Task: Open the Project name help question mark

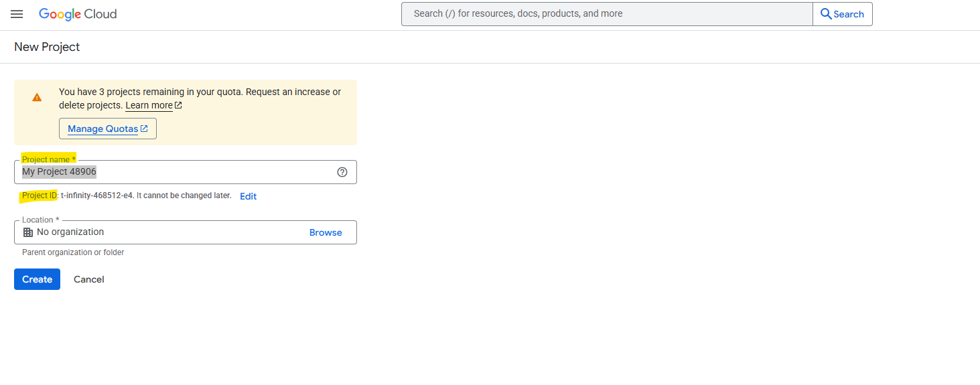Action: coord(342,172)
